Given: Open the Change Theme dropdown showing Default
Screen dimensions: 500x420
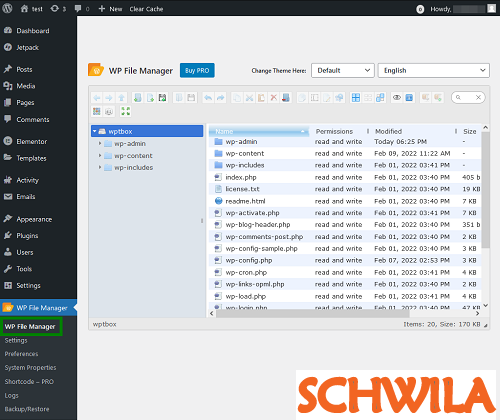Looking at the screenshot, I should click(343, 70).
